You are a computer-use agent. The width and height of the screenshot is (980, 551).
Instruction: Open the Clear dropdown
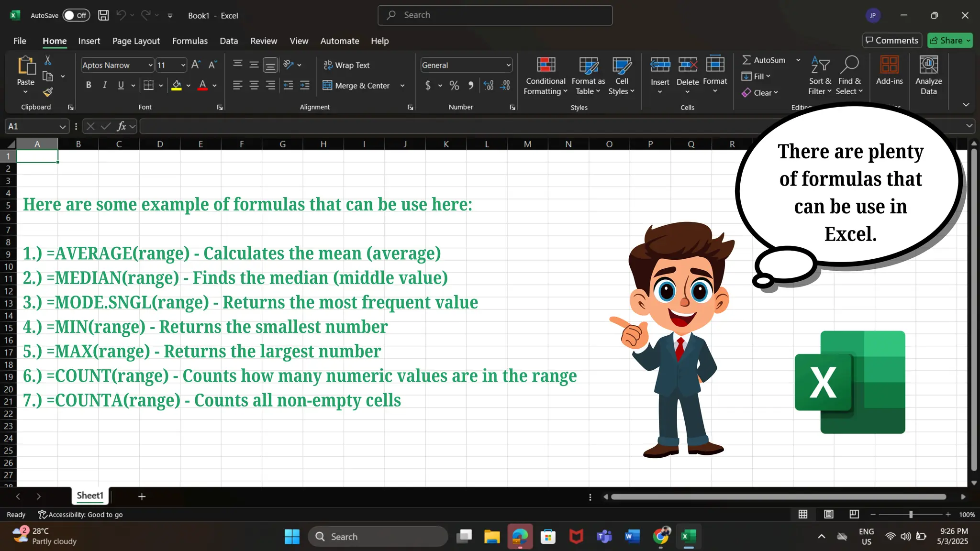point(760,93)
